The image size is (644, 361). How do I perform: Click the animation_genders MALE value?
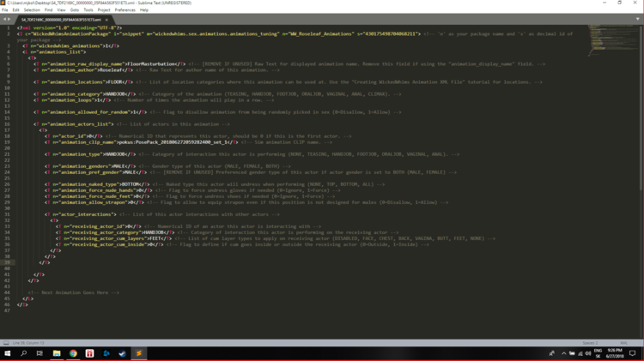click(x=119, y=166)
